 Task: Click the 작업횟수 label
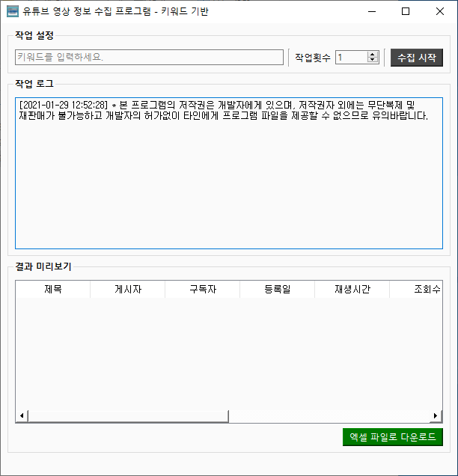[313, 58]
